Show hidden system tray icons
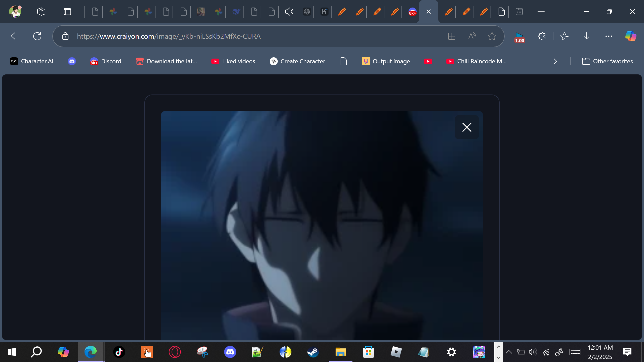Image resolution: width=644 pixels, height=362 pixels. pyautogui.click(x=509, y=352)
